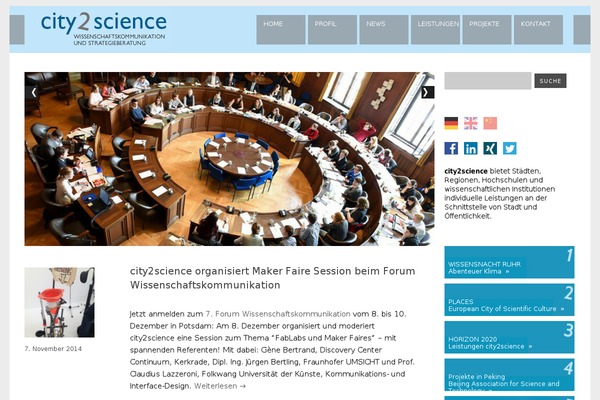Open the NEWS menu item
This screenshot has width=600, height=400.
(x=384, y=30)
